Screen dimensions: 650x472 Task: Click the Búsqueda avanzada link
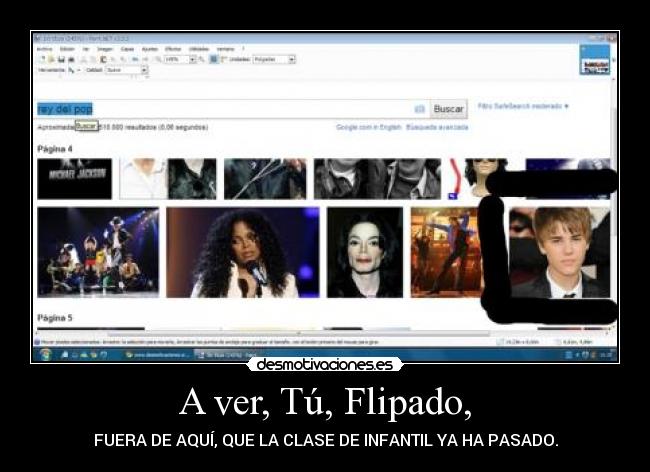point(437,127)
